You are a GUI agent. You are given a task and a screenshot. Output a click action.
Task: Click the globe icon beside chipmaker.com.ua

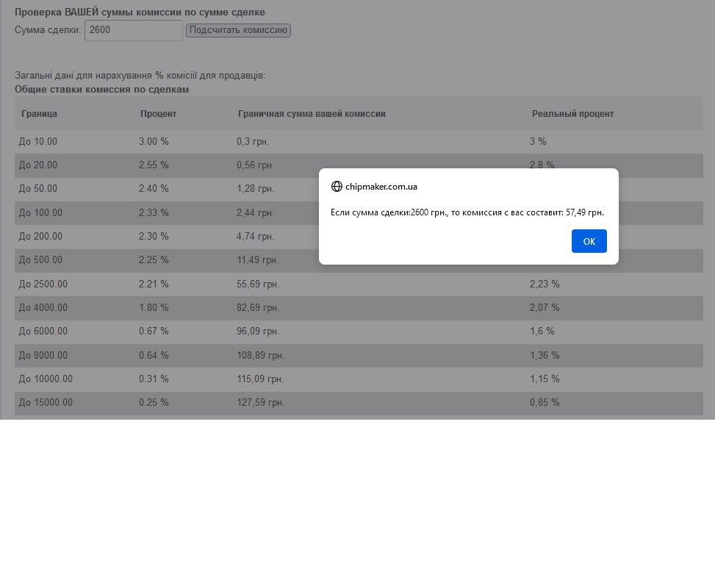pyautogui.click(x=337, y=187)
